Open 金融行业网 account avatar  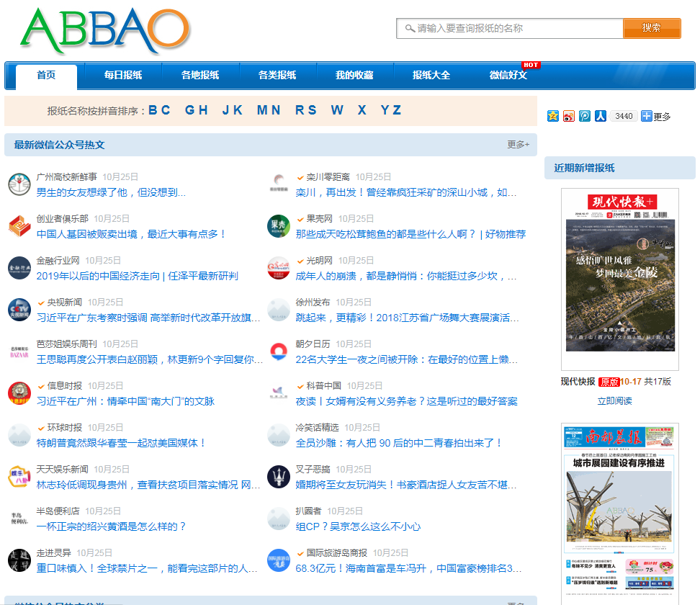19,268
